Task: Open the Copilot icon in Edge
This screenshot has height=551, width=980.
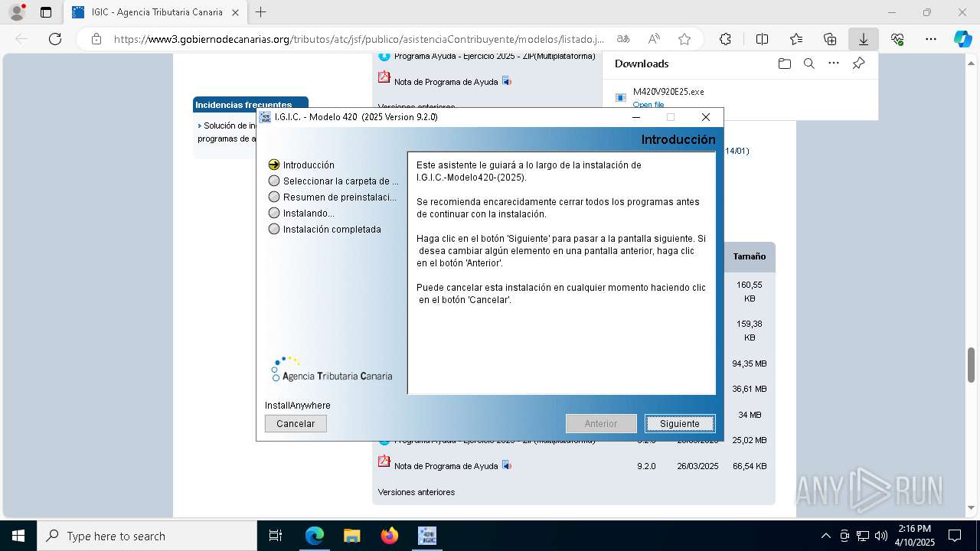Action: 962,39
